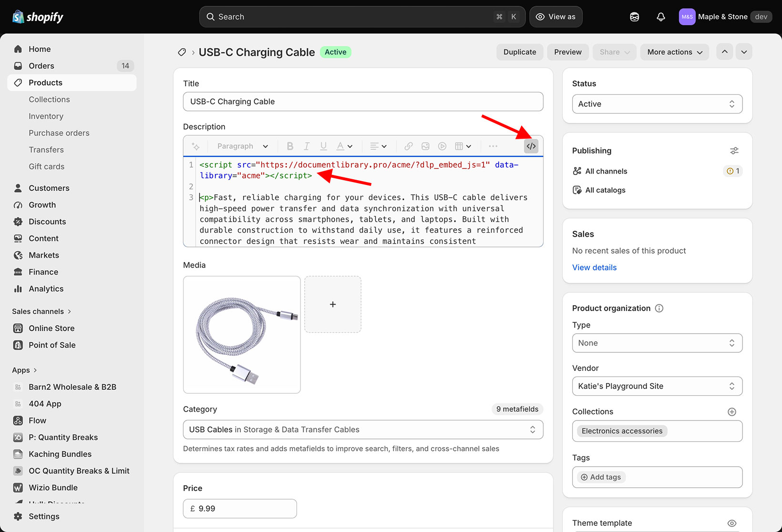Open Publishing manage settings icon

point(734,151)
